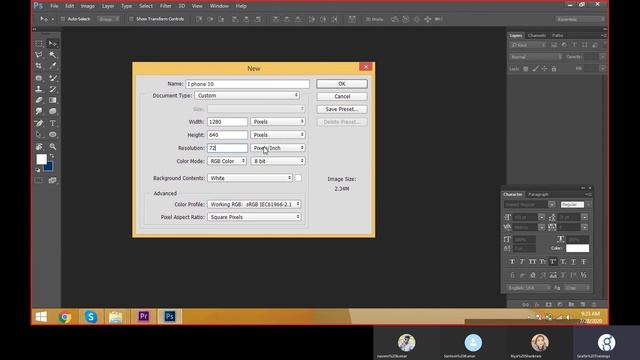640x360 pixels.
Task: Select the Brush tool
Action: 53,78
